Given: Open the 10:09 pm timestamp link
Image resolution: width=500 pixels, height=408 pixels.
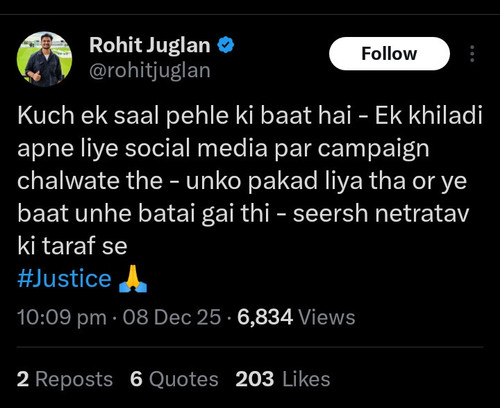Looking at the screenshot, I should (62, 317).
